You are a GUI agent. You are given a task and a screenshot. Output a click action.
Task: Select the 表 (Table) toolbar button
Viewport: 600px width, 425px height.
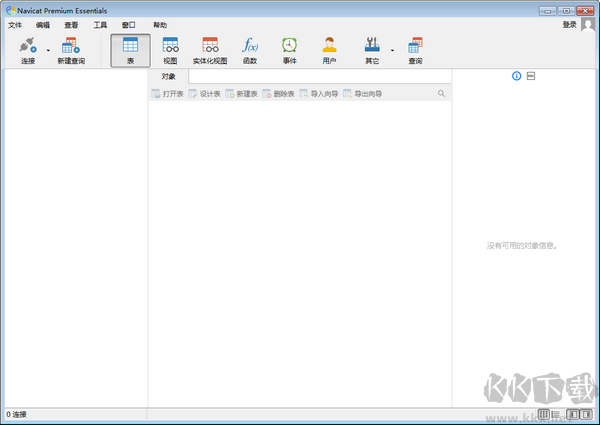130,50
